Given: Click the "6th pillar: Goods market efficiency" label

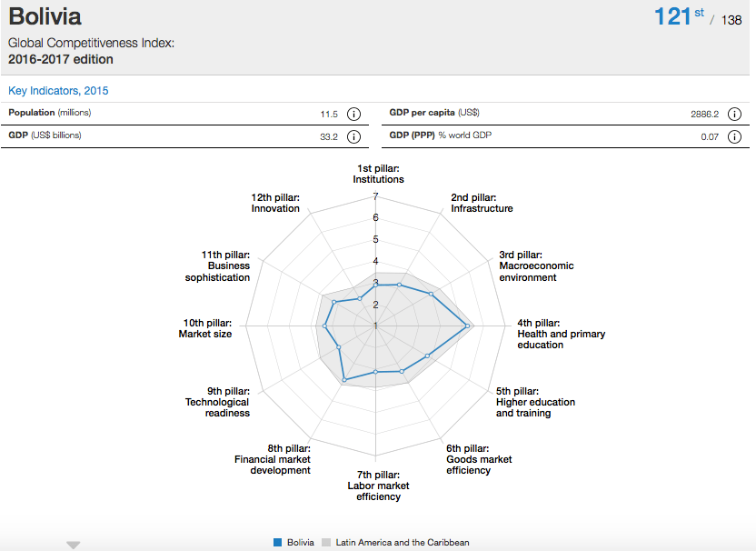Looking at the screenshot, I should pos(479,459).
